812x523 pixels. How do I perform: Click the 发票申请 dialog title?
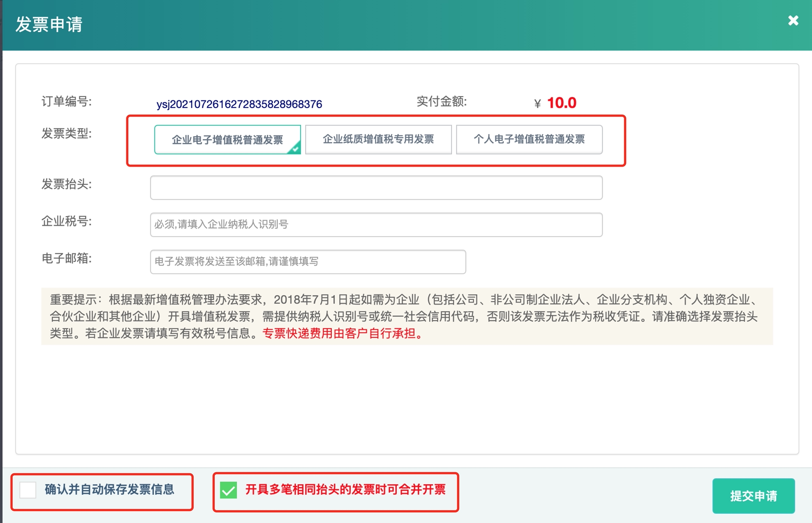point(49,24)
